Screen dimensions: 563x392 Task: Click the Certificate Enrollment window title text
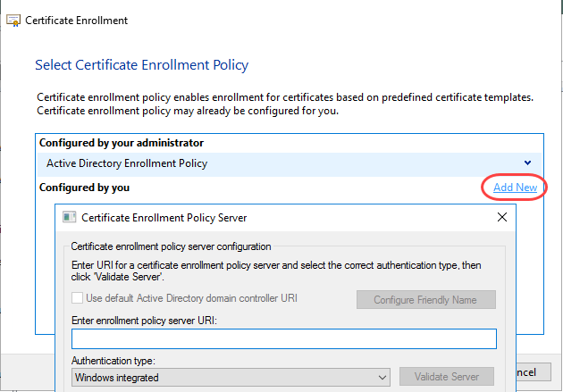pyautogui.click(x=76, y=21)
